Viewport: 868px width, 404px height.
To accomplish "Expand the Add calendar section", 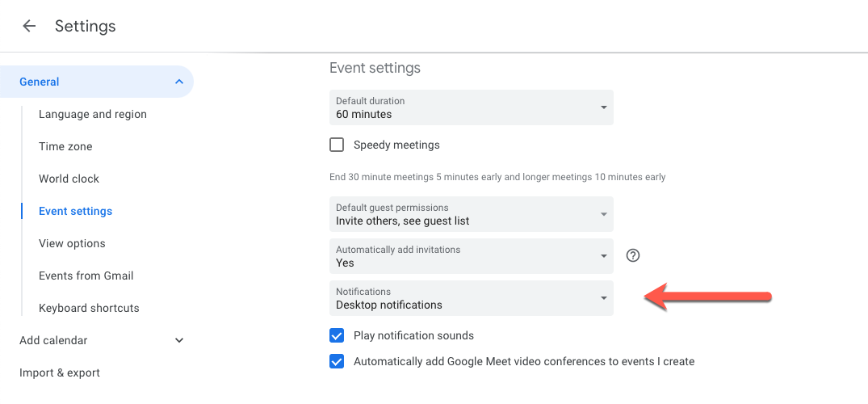I will [178, 340].
